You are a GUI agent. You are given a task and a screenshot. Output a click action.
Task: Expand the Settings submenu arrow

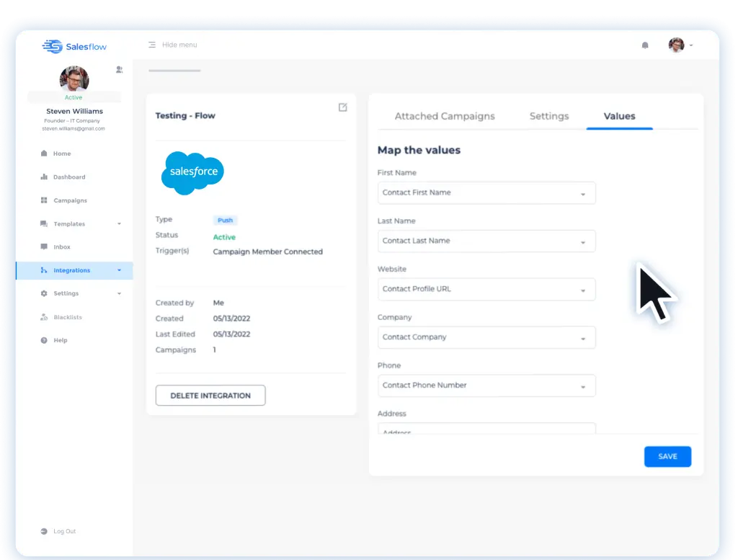[119, 293]
